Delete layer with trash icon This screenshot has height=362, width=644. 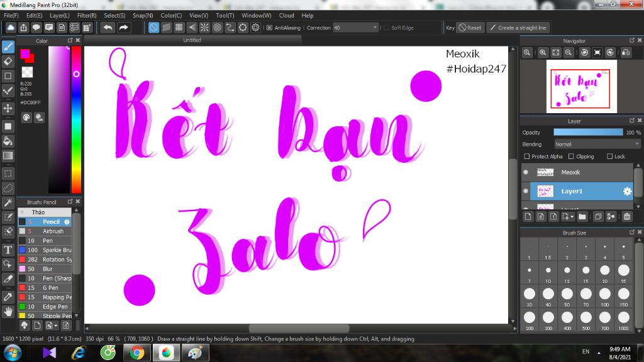click(x=627, y=216)
